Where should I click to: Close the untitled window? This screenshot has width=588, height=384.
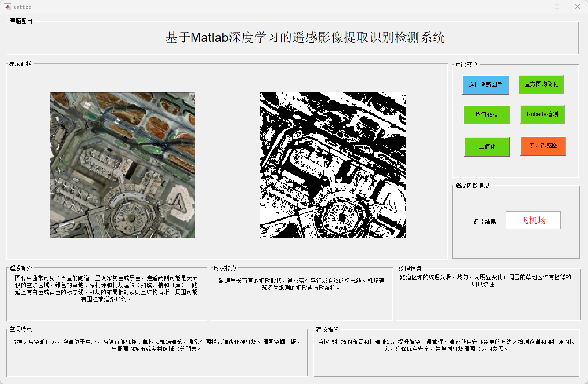577,7
